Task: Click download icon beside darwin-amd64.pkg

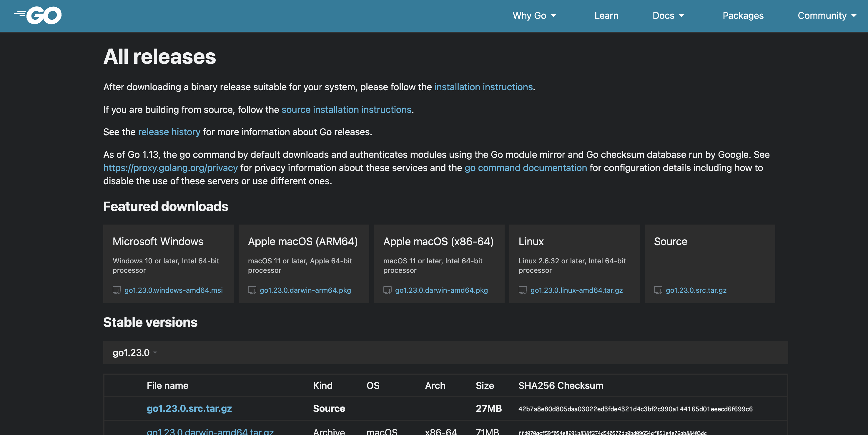Action: point(387,290)
